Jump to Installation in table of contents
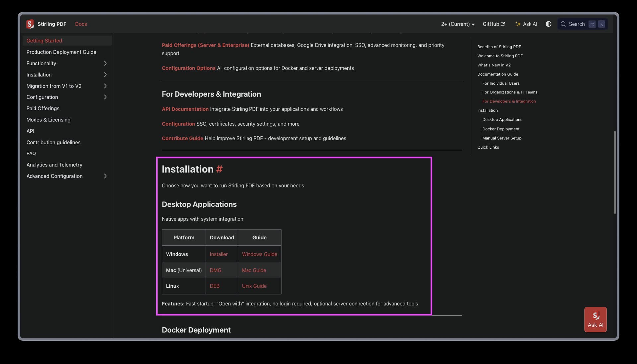This screenshot has height=364, width=637. point(487,110)
